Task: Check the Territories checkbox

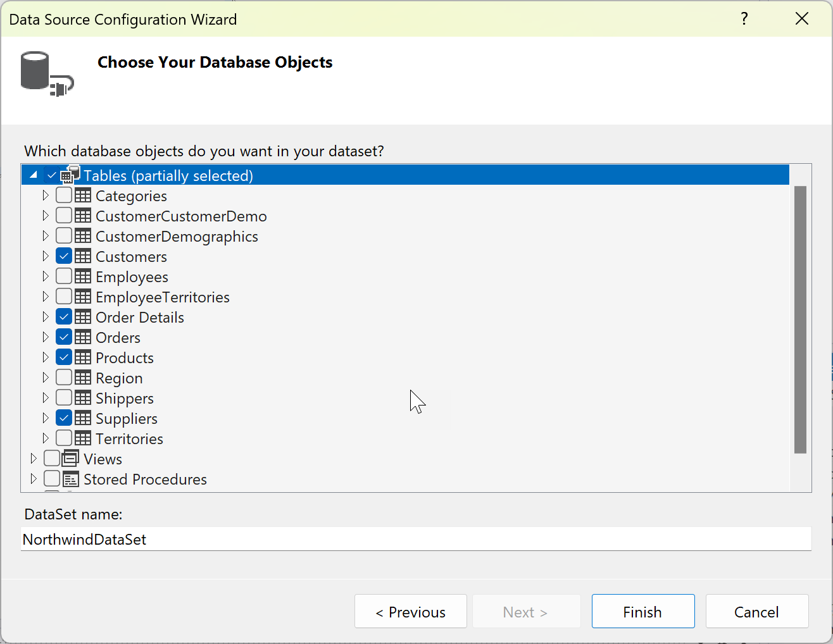Action: (x=64, y=438)
